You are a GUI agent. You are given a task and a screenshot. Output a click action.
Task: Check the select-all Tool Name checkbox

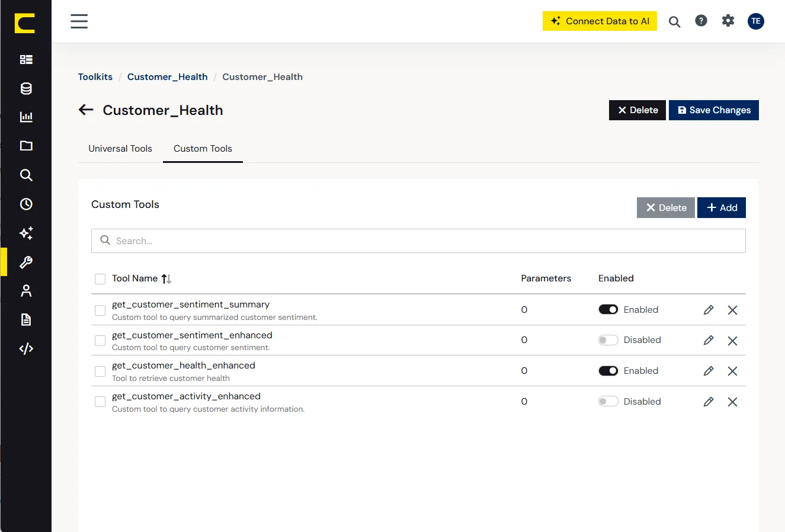tap(100, 279)
